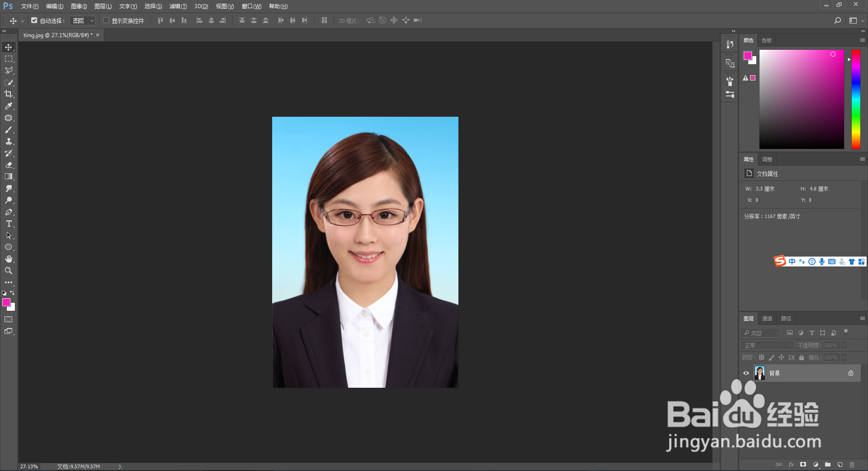This screenshot has height=471, width=868.
Task: Activate the Hand tool
Action: (x=9, y=259)
